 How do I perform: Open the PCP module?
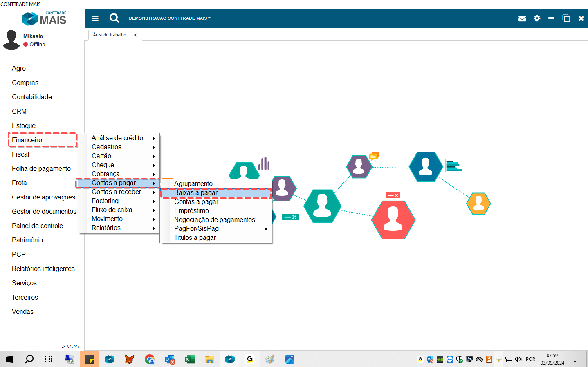tap(19, 255)
